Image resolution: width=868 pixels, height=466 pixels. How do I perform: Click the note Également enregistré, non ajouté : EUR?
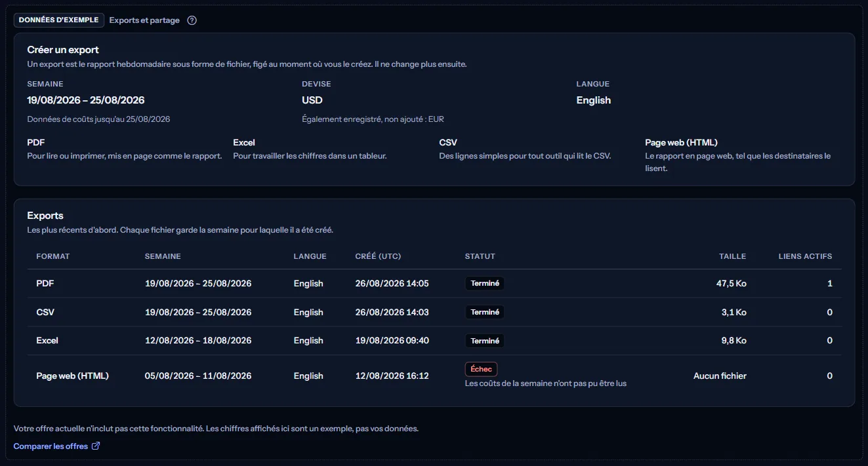(373, 119)
